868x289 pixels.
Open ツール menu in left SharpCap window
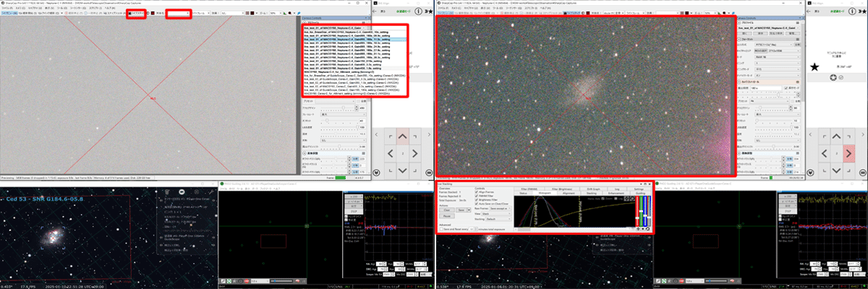61,8
